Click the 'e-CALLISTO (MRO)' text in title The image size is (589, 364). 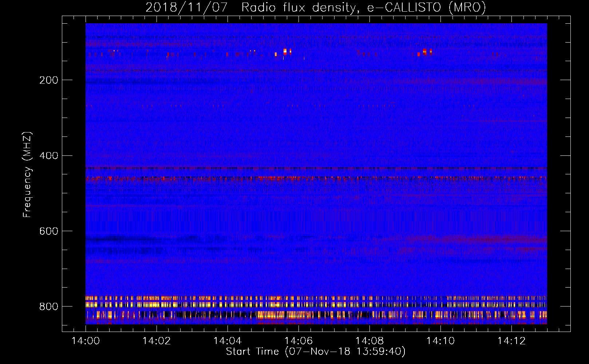point(427,7)
